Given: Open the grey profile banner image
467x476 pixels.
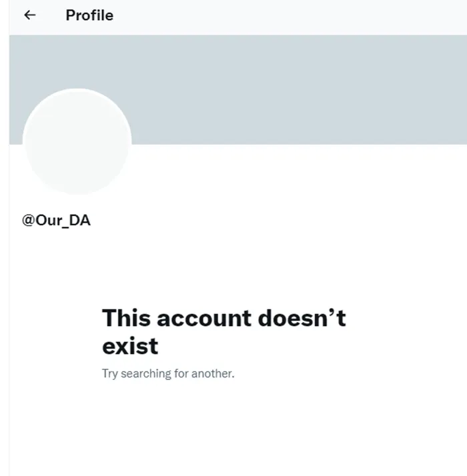Looking at the screenshot, I should click(x=238, y=89).
